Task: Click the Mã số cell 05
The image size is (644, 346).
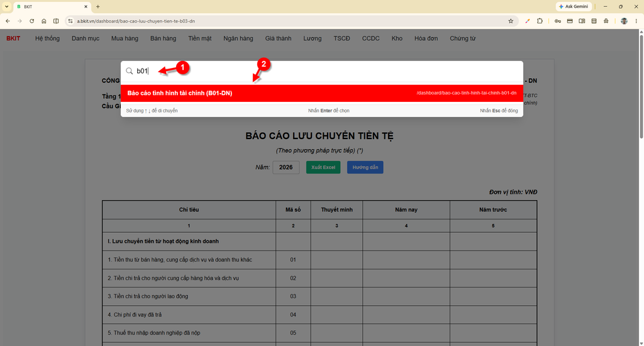Action: pyautogui.click(x=293, y=333)
